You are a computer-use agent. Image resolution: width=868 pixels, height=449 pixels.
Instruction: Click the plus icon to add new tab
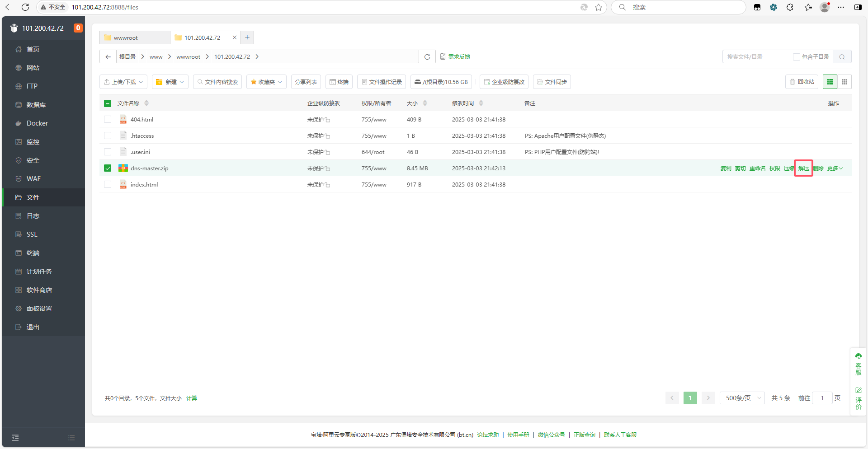pyautogui.click(x=247, y=37)
